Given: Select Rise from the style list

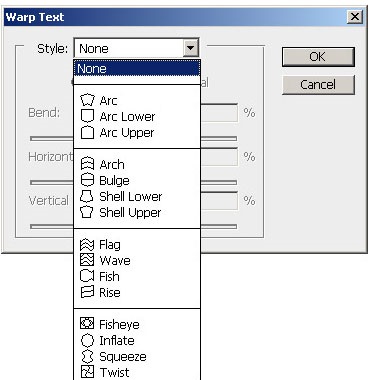Looking at the screenshot, I should 110,292.
